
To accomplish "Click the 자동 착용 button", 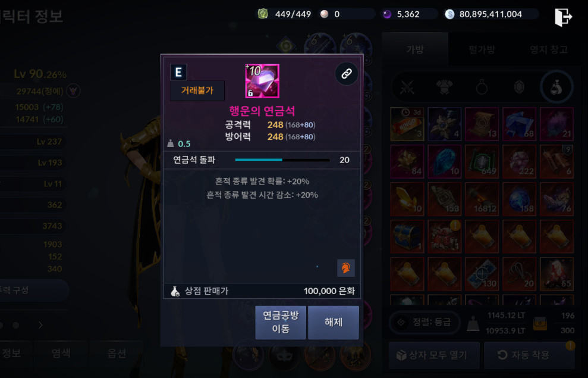I will click(x=529, y=355).
